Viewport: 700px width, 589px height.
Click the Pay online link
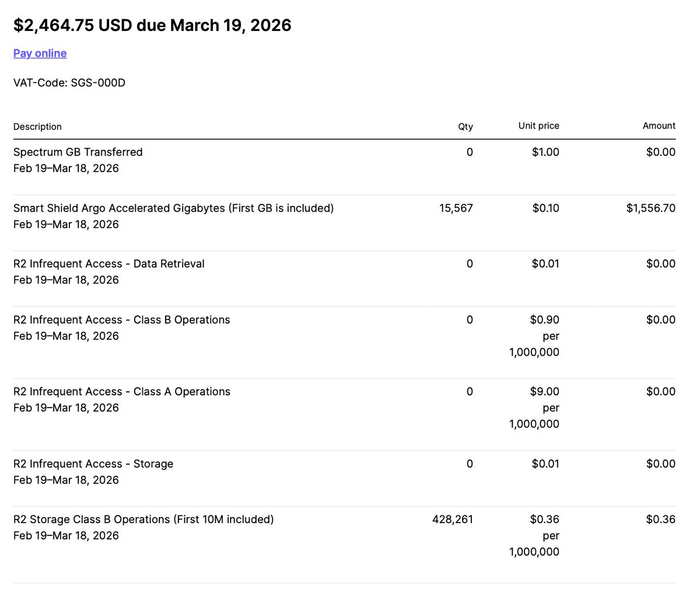pyautogui.click(x=40, y=53)
